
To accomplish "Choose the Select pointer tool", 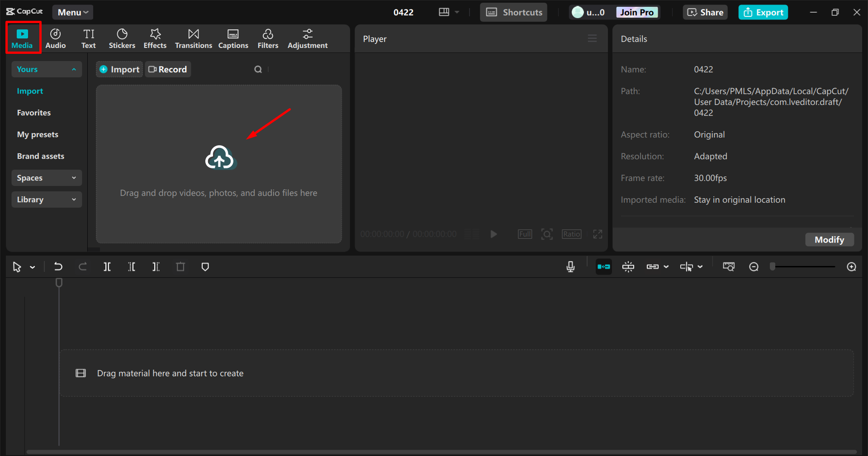I will coord(17,267).
